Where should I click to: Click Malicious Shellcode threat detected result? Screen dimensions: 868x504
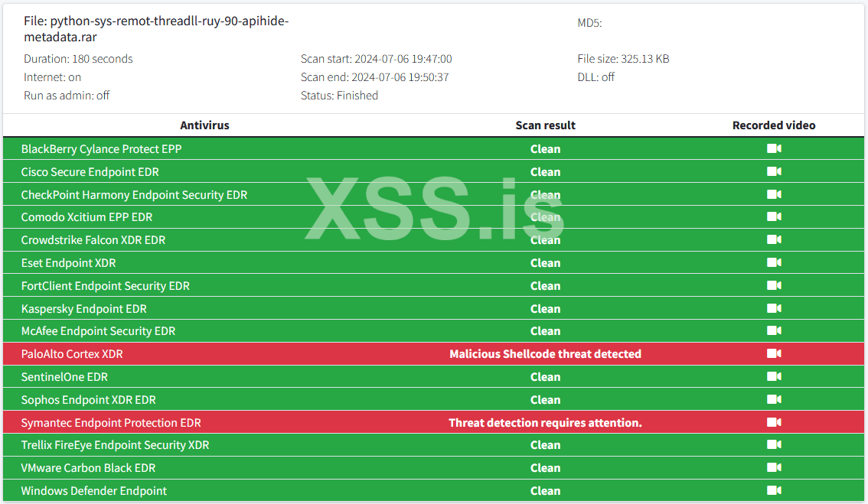pyautogui.click(x=545, y=354)
